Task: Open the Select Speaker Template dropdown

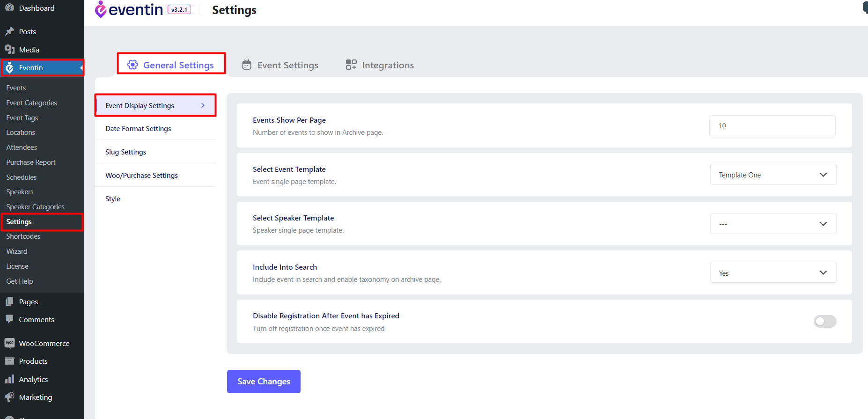Action: click(773, 224)
